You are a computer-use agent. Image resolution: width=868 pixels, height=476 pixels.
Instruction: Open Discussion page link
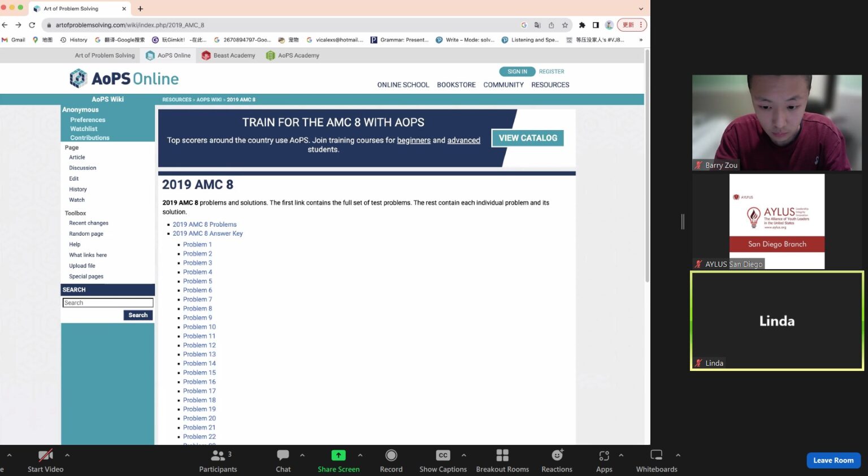point(83,168)
